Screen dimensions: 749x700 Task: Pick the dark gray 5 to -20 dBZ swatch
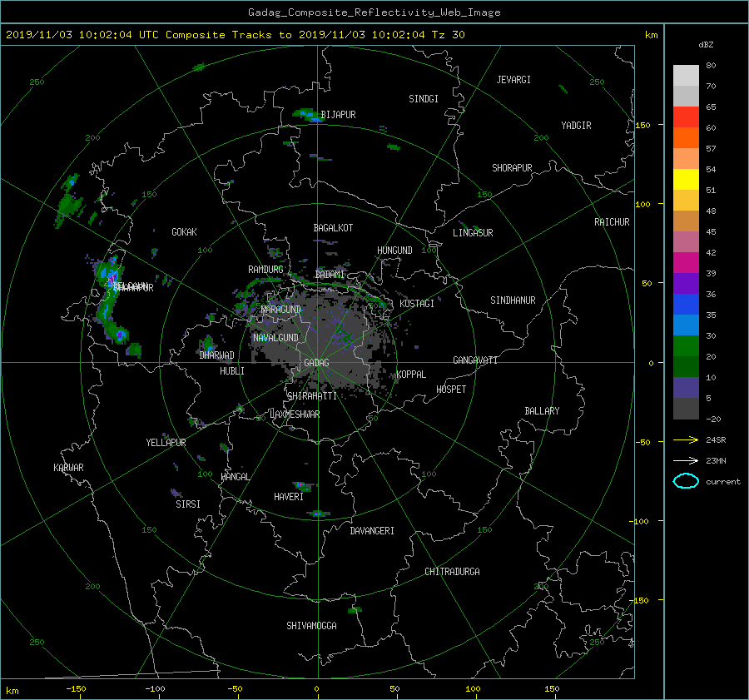coord(686,408)
